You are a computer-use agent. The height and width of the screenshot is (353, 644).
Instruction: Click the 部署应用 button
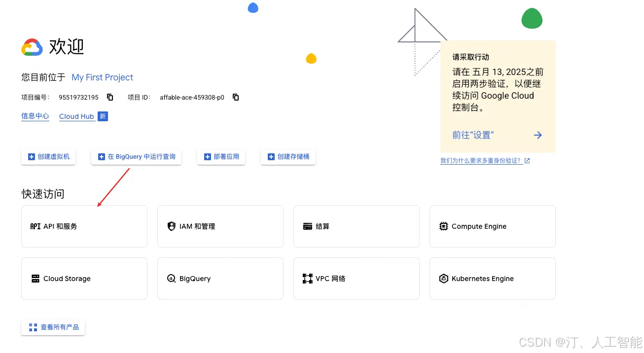pyautogui.click(x=221, y=157)
